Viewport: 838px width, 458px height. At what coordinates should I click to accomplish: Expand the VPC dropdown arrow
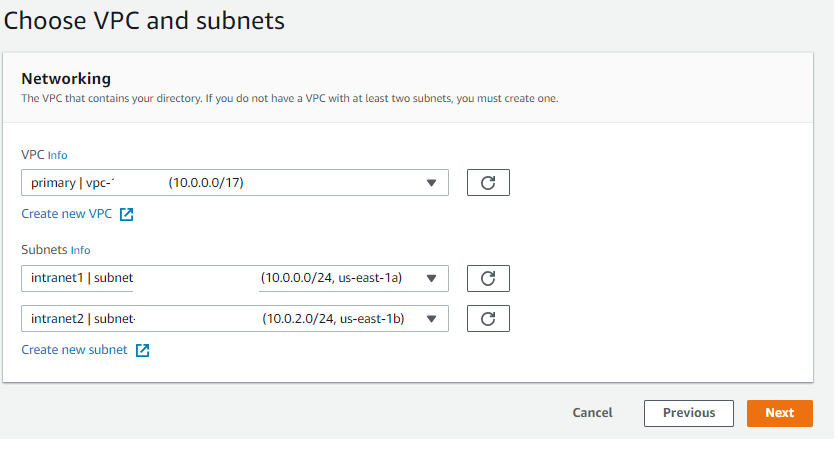tap(431, 183)
